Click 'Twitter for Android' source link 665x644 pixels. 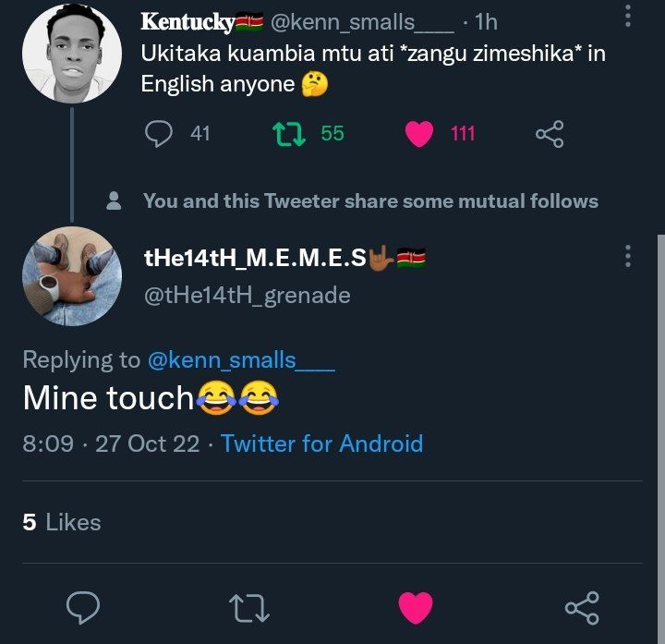click(x=322, y=444)
